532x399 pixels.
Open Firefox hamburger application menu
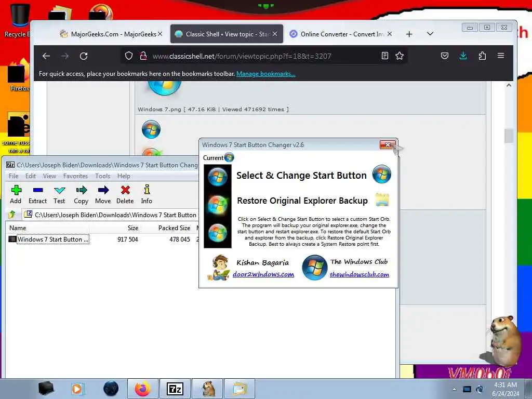pos(501,56)
